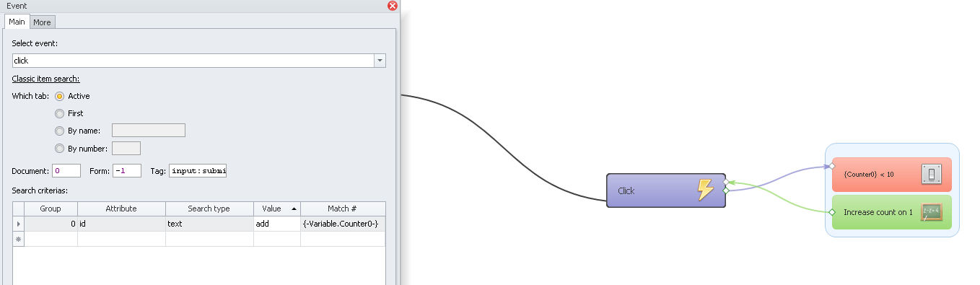
Task: Click the Classic item search link
Action: (x=45, y=79)
